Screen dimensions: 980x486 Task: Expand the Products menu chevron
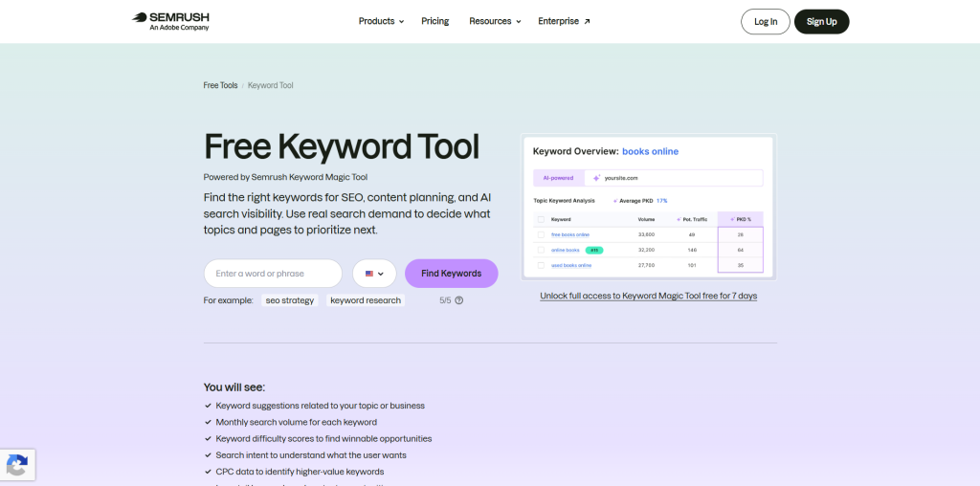click(x=401, y=22)
